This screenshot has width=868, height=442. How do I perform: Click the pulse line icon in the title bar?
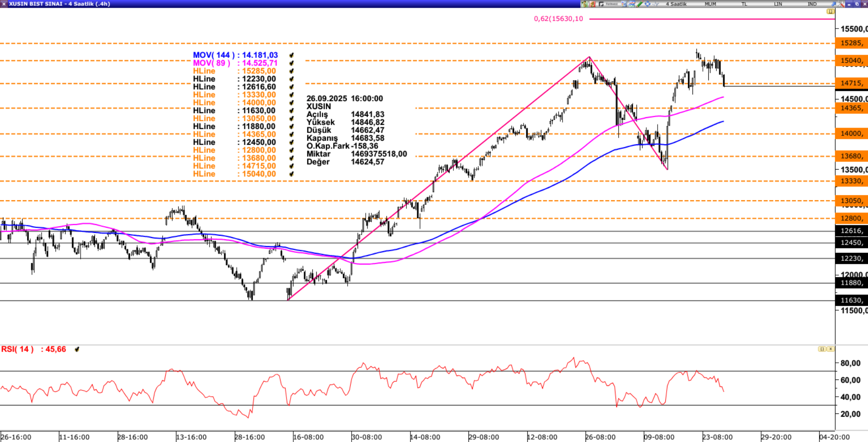[x=656, y=4]
